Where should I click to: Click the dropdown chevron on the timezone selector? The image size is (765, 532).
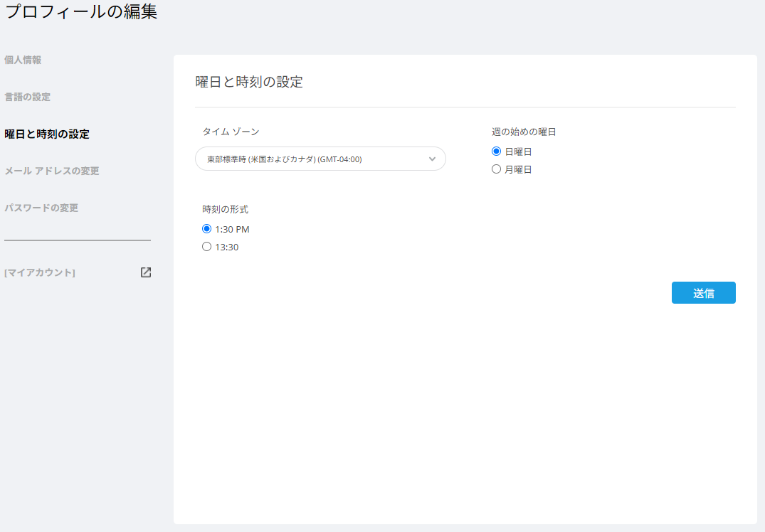(x=432, y=159)
